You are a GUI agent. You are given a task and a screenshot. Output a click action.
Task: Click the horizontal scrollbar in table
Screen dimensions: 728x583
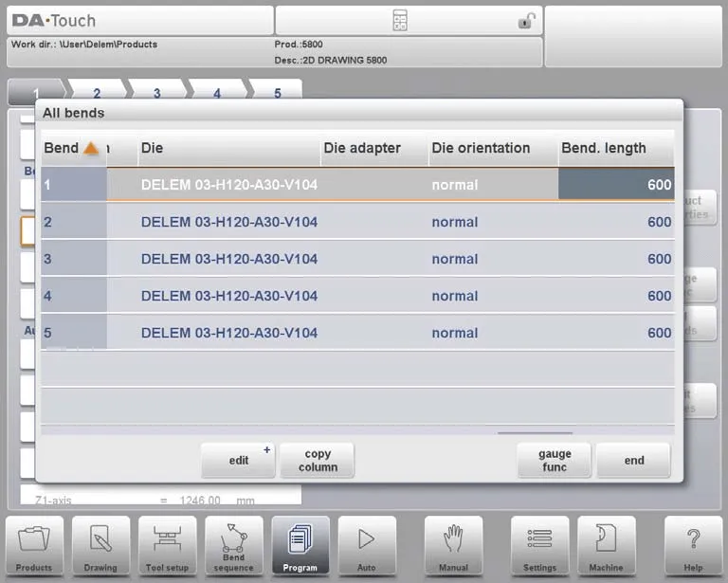click(x=535, y=432)
